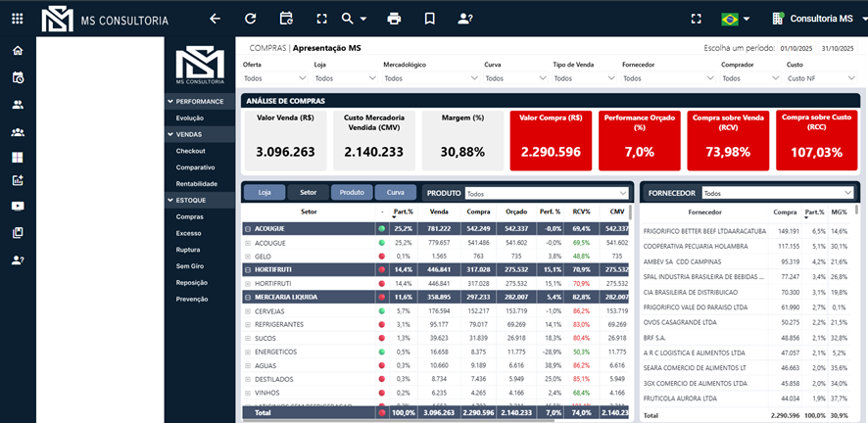Click the back arrow in the top bar
The image size is (868, 423).
216,19
